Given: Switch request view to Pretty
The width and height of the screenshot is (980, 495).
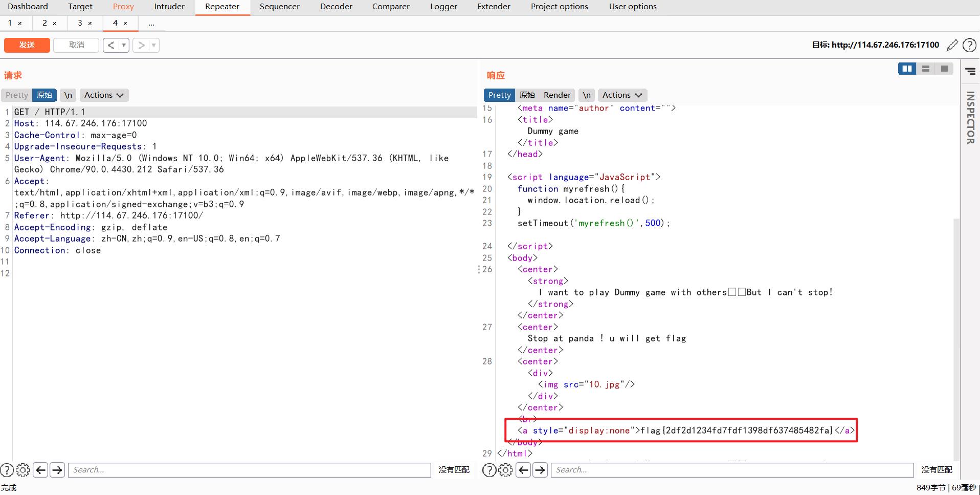Looking at the screenshot, I should pyautogui.click(x=17, y=95).
